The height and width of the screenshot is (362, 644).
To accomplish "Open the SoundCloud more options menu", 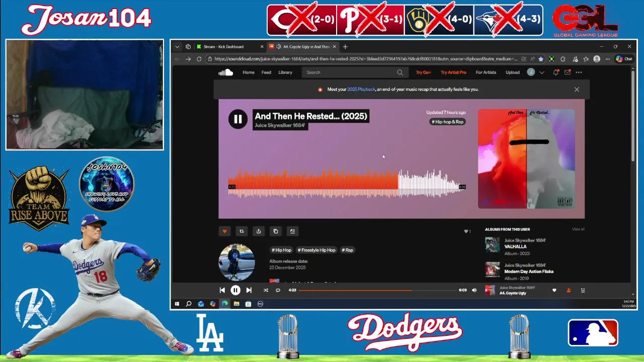I will click(579, 72).
